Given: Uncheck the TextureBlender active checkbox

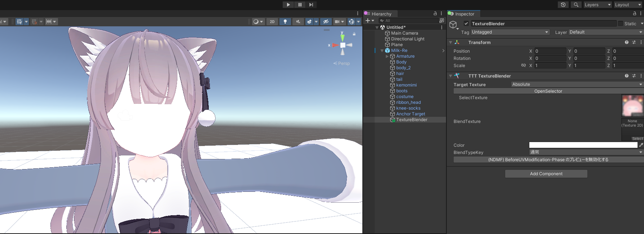Looking at the screenshot, I should point(466,23).
